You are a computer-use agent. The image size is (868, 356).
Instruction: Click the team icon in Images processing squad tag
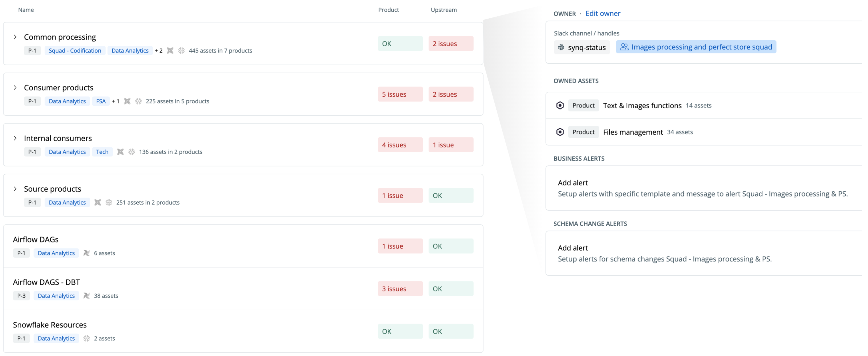pos(624,47)
